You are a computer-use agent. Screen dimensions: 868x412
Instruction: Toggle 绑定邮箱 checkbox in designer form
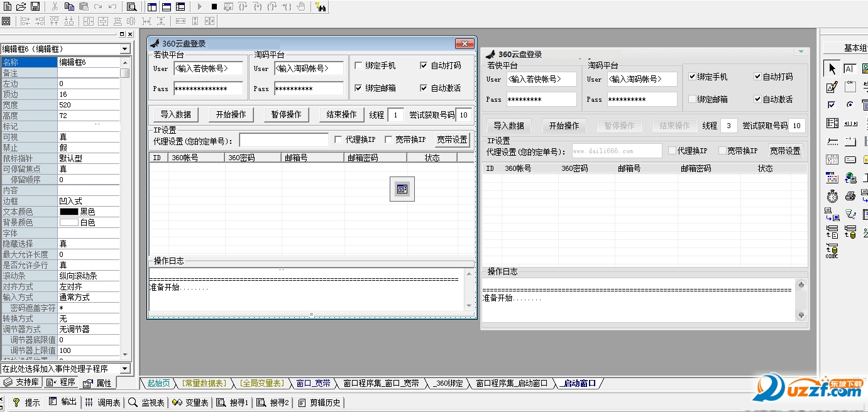coord(358,88)
